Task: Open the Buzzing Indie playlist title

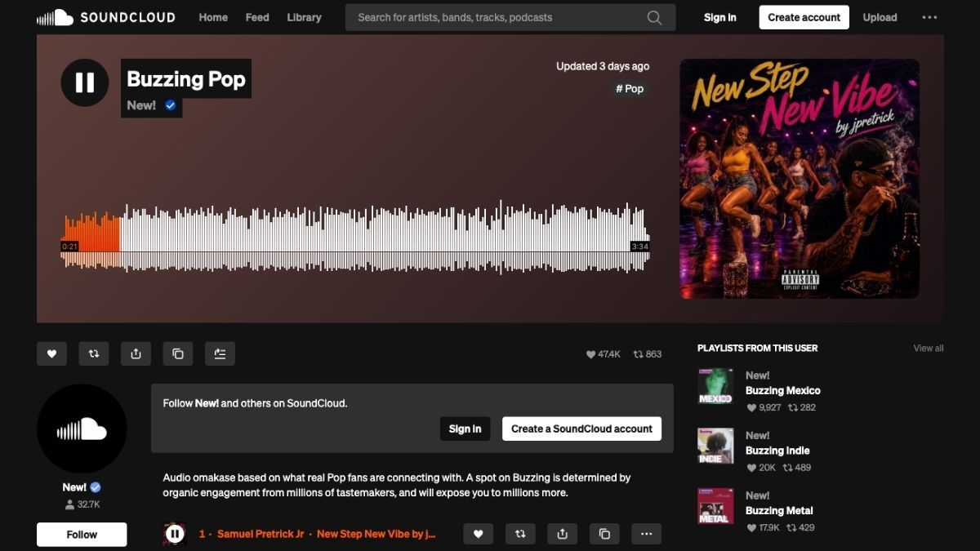Action: pos(777,451)
